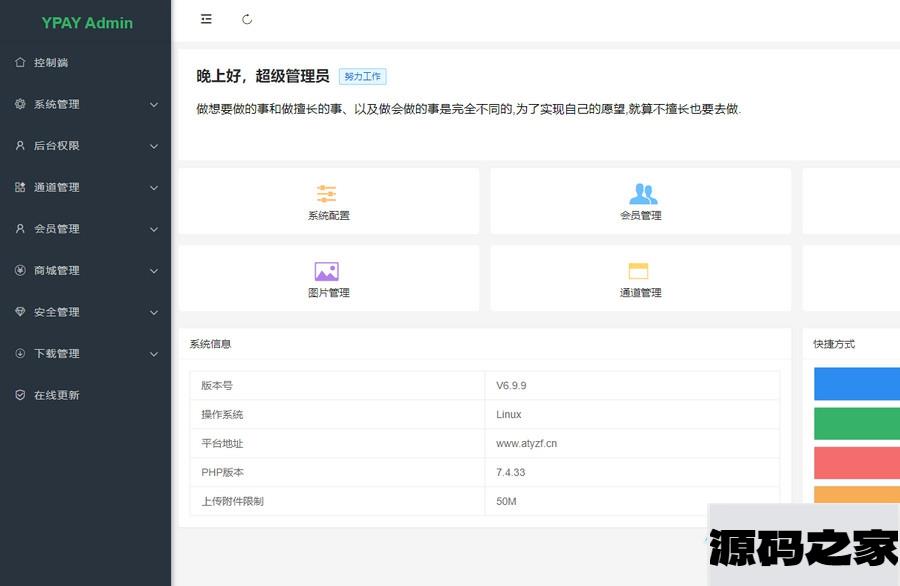
Task: Open the 控制端 menu item
Action: [86, 62]
